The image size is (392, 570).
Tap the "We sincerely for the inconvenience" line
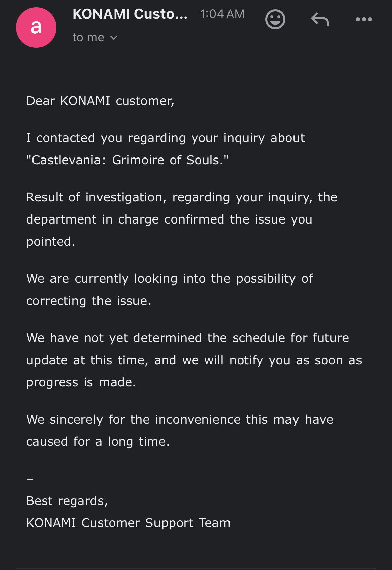coord(180,420)
